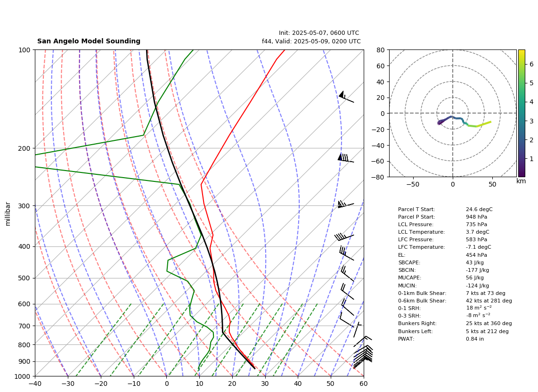Click the "735 hPa" value

click(476, 224)
